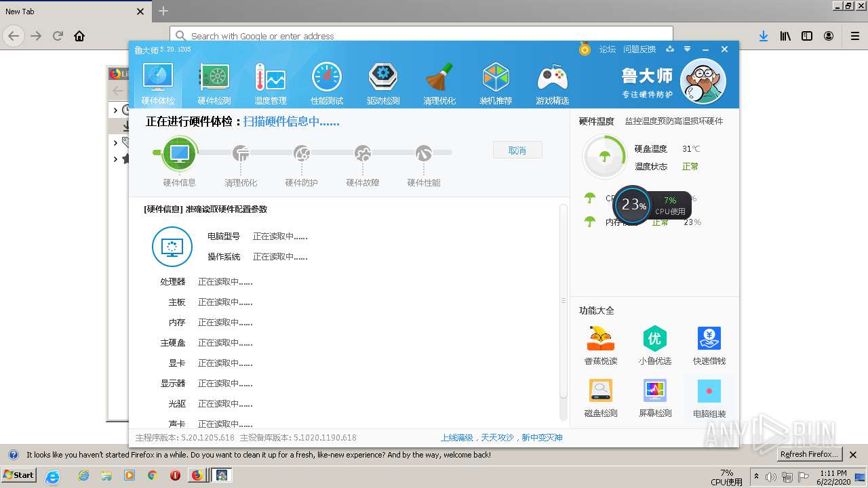Click the 硬件性能 step circle
This screenshot has height=488, width=868.
424,154
